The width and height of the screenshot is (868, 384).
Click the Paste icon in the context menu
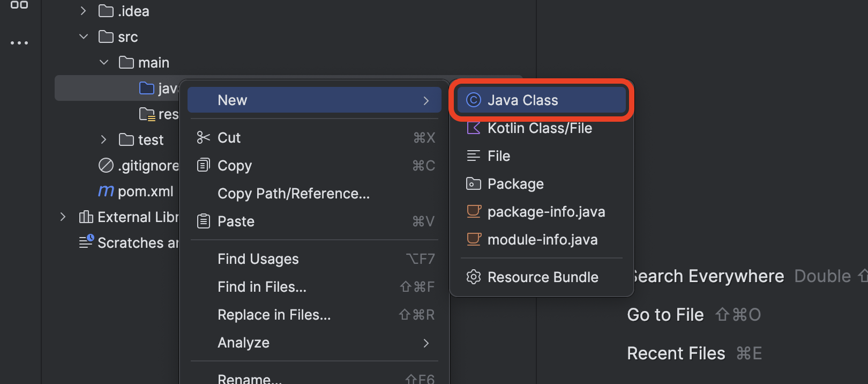point(204,221)
